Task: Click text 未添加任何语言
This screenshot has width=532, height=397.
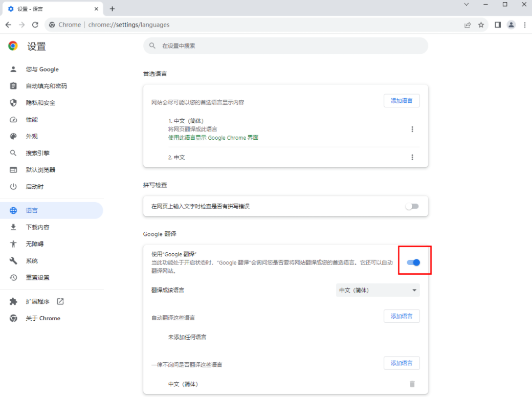Action: coord(187,337)
